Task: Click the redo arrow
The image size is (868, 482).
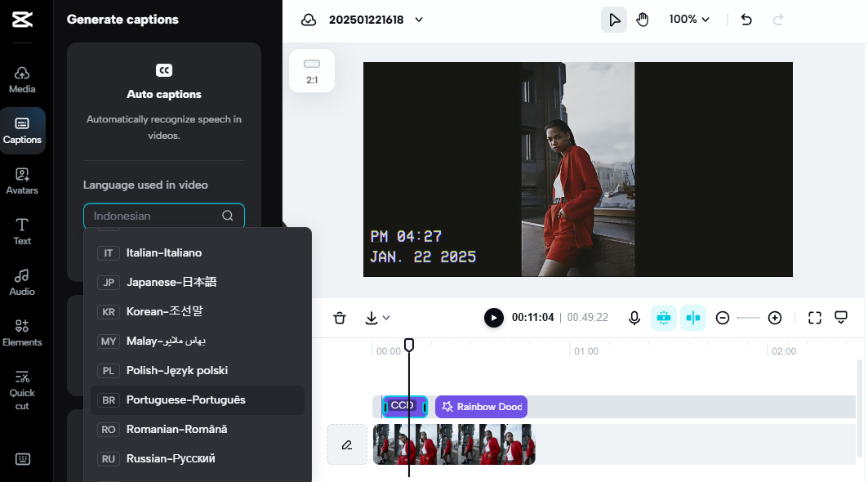Action: tap(777, 20)
